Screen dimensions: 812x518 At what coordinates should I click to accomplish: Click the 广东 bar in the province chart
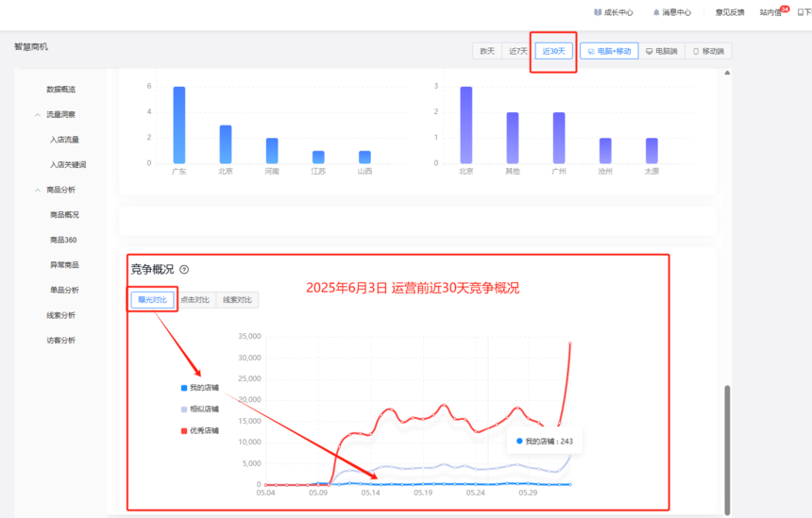pyautogui.click(x=179, y=125)
